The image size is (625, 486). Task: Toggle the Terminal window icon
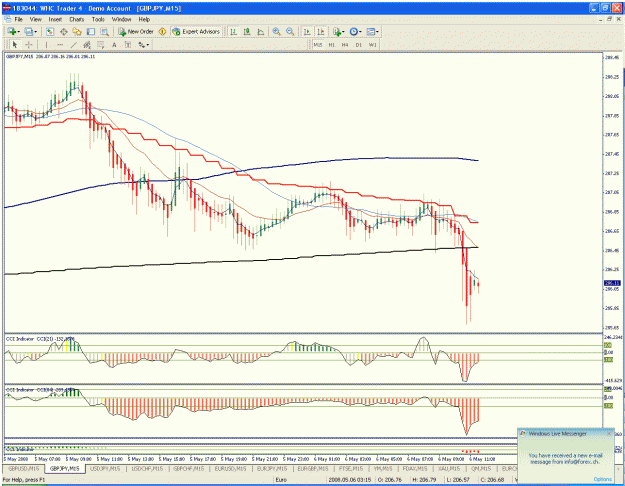coord(91,31)
